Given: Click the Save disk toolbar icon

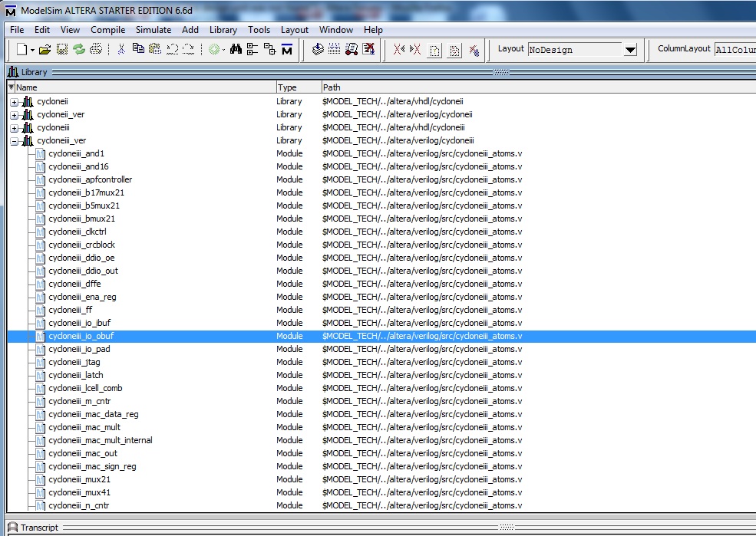Looking at the screenshot, I should pos(62,49).
